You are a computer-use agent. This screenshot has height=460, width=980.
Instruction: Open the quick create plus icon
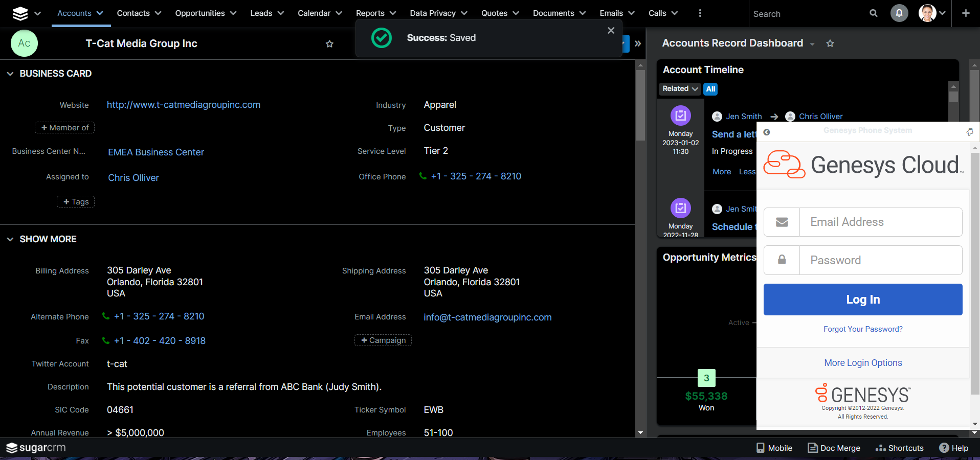coord(966,13)
